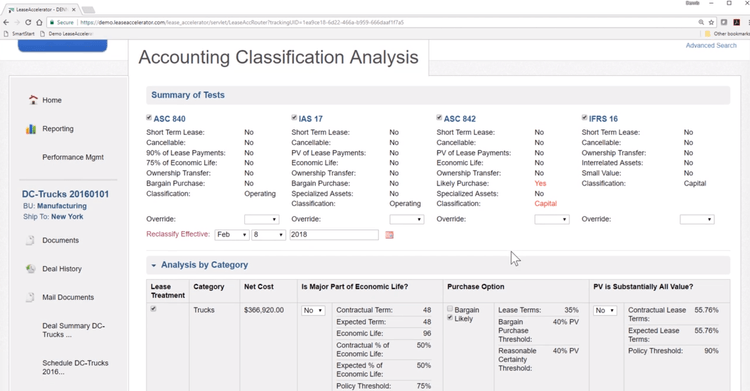
Task: Click the Documents page icon in sidebar
Action: (30, 240)
